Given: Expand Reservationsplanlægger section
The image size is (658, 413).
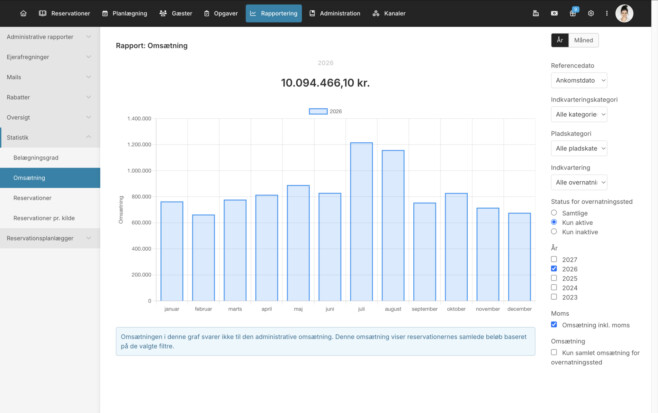Looking at the screenshot, I should point(50,238).
